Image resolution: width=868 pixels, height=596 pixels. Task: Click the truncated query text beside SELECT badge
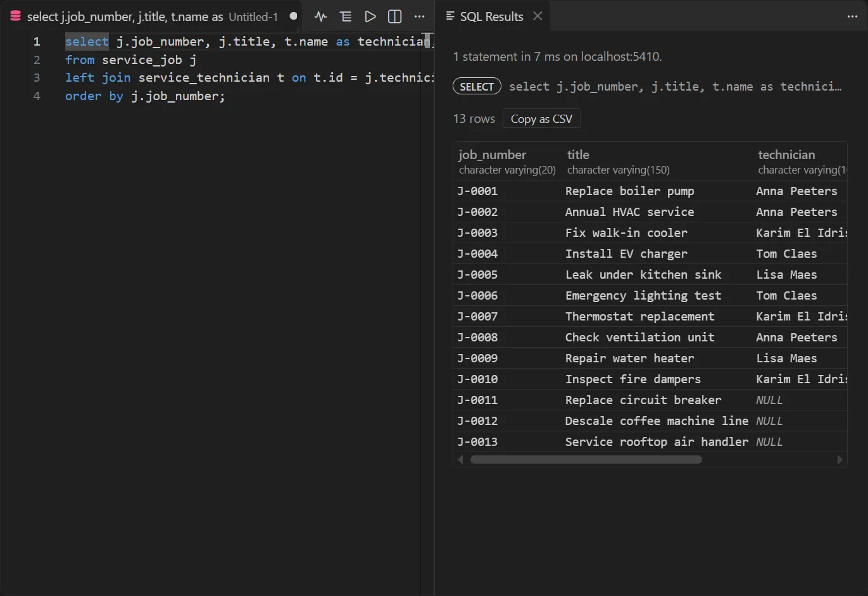pyautogui.click(x=676, y=87)
